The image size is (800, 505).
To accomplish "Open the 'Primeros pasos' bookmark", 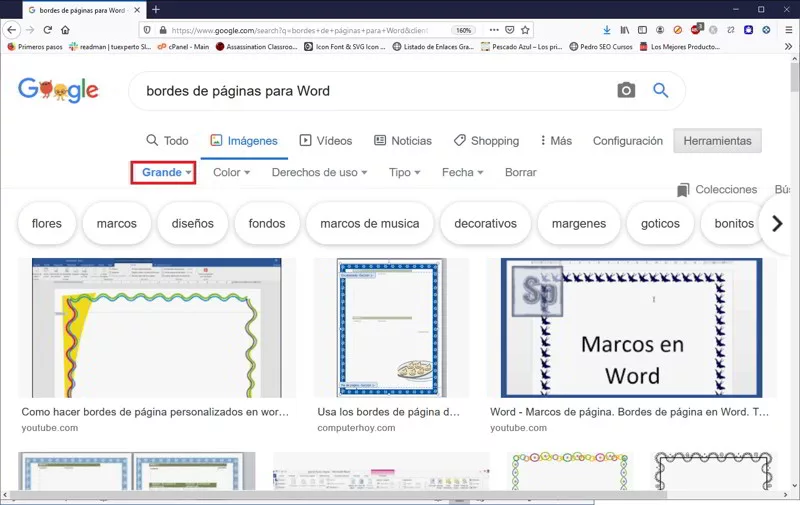I will click(x=35, y=46).
